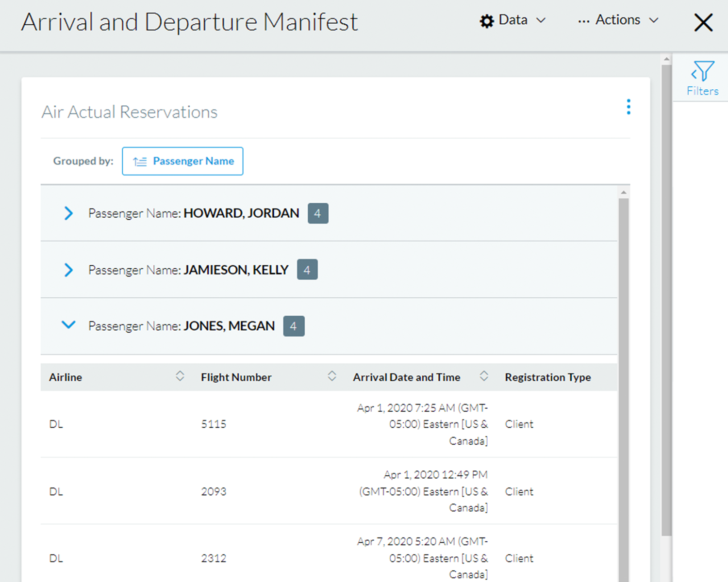
Task: Select the Registration Type column header
Action: click(547, 377)
